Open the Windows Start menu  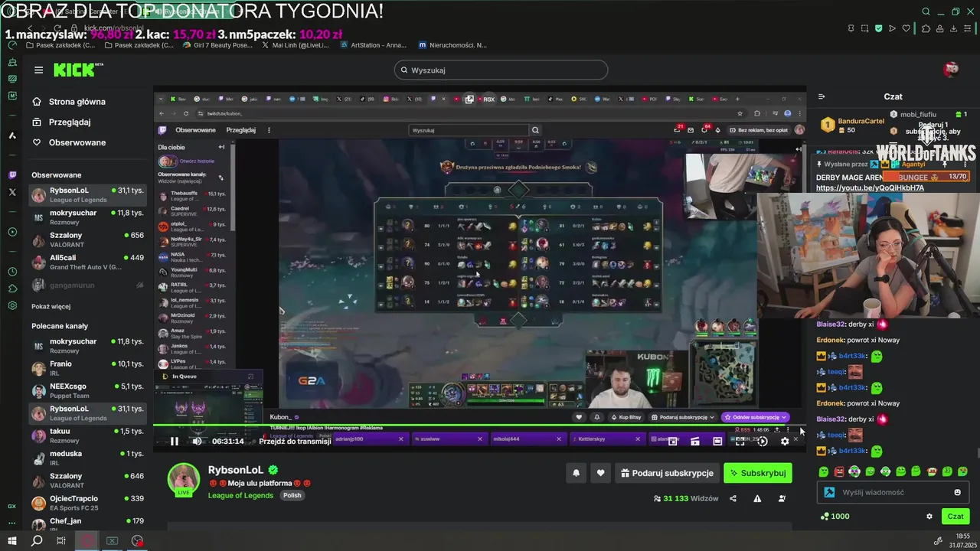12,540
